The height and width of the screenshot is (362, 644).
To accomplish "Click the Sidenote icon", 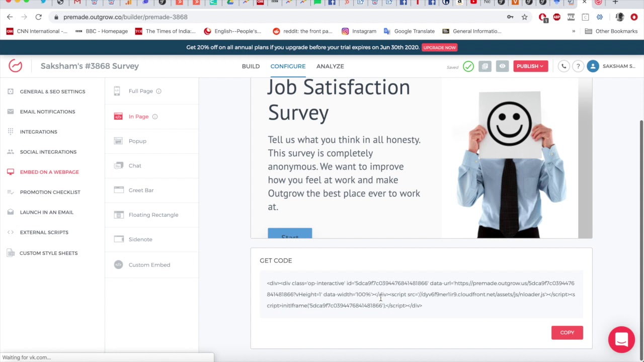I will [119, 239].
